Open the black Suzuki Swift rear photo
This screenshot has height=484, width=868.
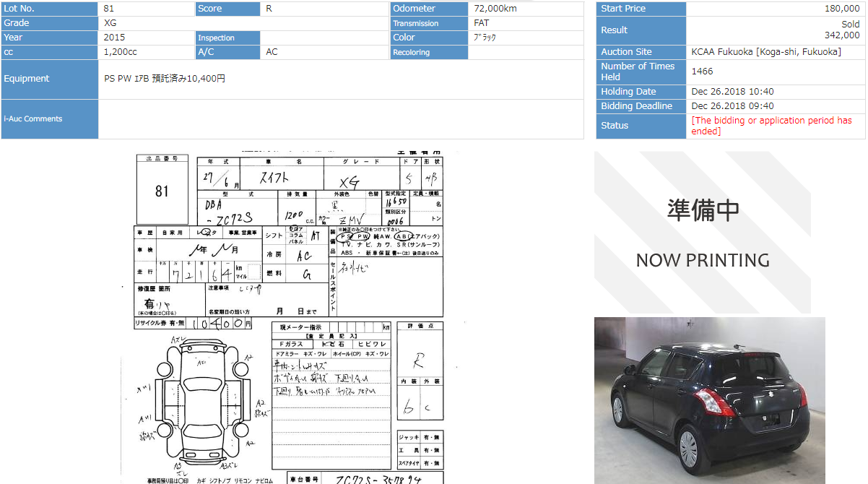(709, 399)
